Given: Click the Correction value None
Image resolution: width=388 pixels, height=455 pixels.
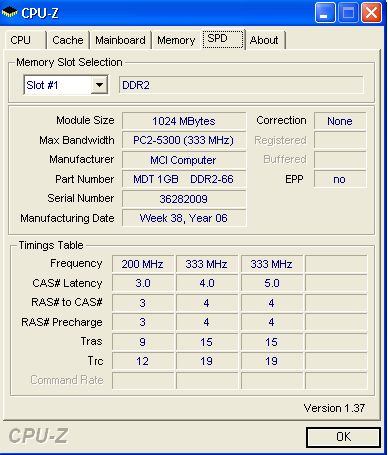Looking at the screenshot, I should pyautogui.click(x=340, y=121).
